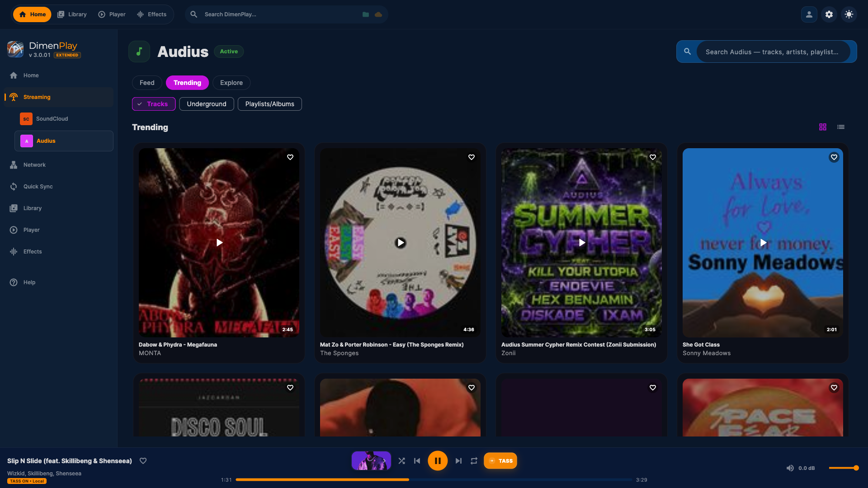This screenshot has width=868, height=488.
Task: Click the green Audius music note icon
Action: tap(139, 52)
